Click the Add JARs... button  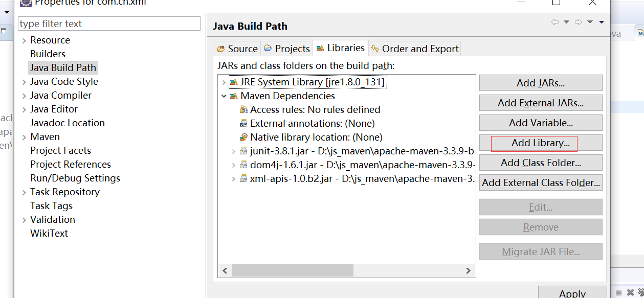[541, 83]
